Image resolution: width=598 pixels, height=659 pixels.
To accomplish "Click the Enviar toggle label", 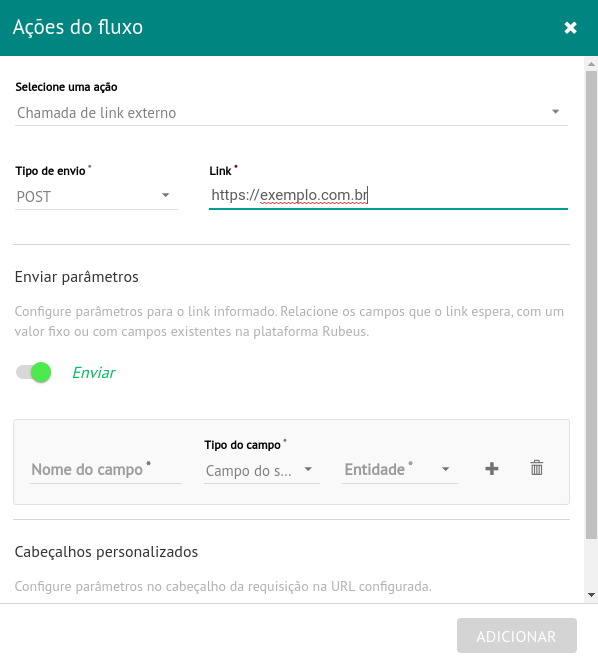I will pos(94,373).
